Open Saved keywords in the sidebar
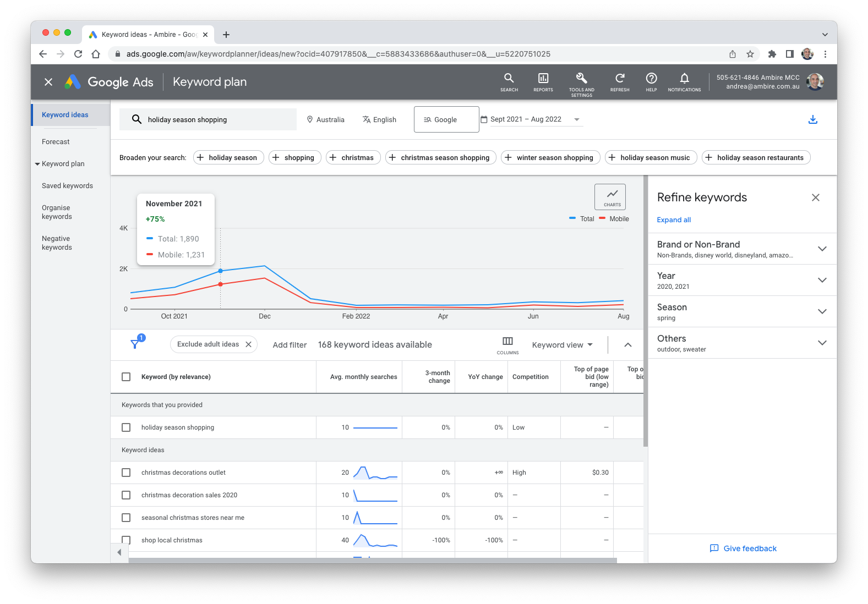 (x=67, y=186)
